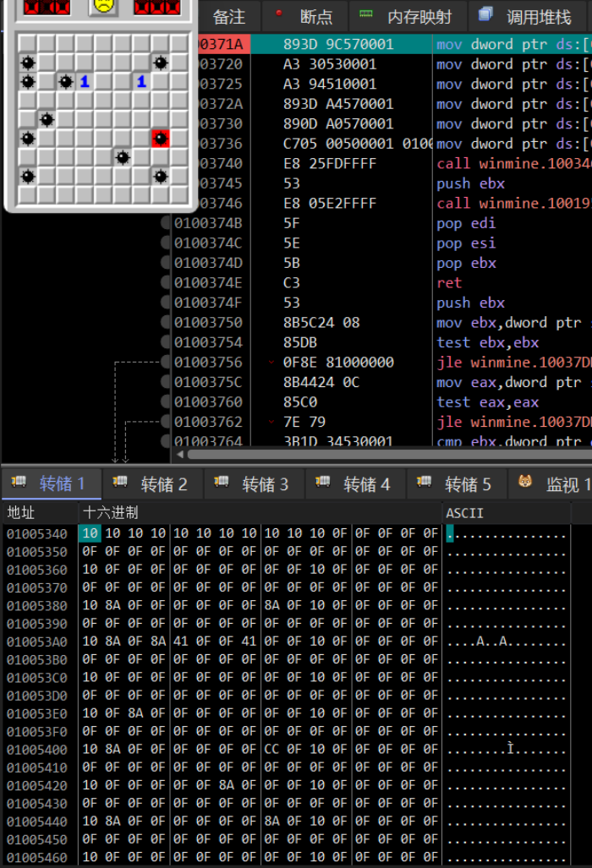The width and height of the screenshot is (592, 868).
Task: Toggle the breakpoint at address 0100374C
Action: tap(165, 243)
